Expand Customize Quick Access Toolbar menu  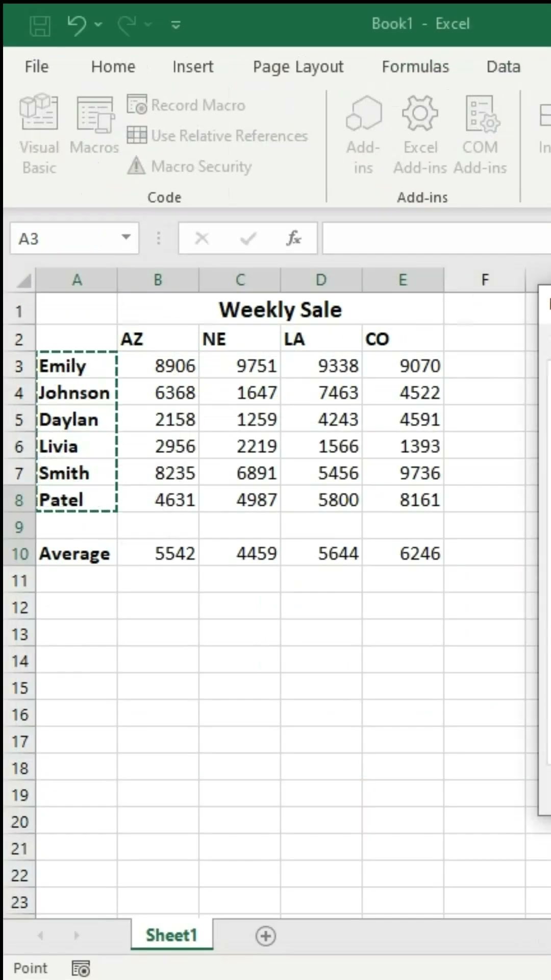[x=176, y=24]
